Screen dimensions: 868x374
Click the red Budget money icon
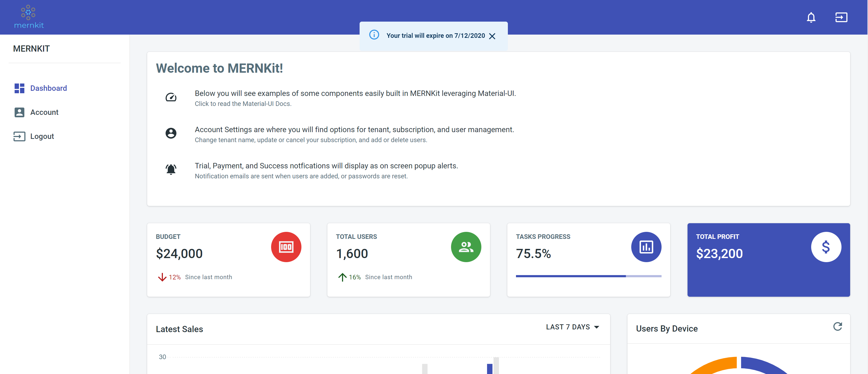click(x=286, y=247)
